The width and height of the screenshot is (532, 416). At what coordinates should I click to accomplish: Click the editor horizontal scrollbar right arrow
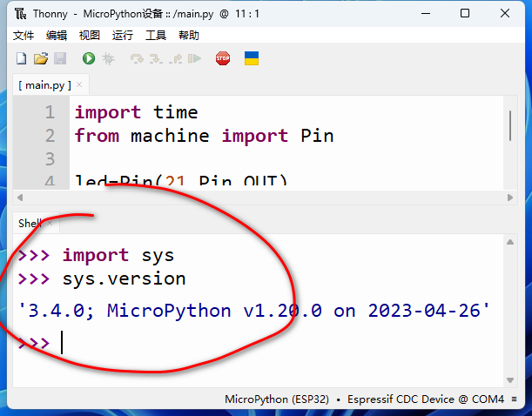(510, 198)
